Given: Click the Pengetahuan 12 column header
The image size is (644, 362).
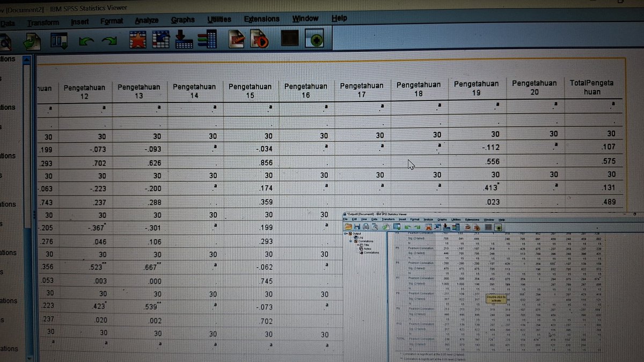Looking at the screenshot, I should (x=85, y=92).
